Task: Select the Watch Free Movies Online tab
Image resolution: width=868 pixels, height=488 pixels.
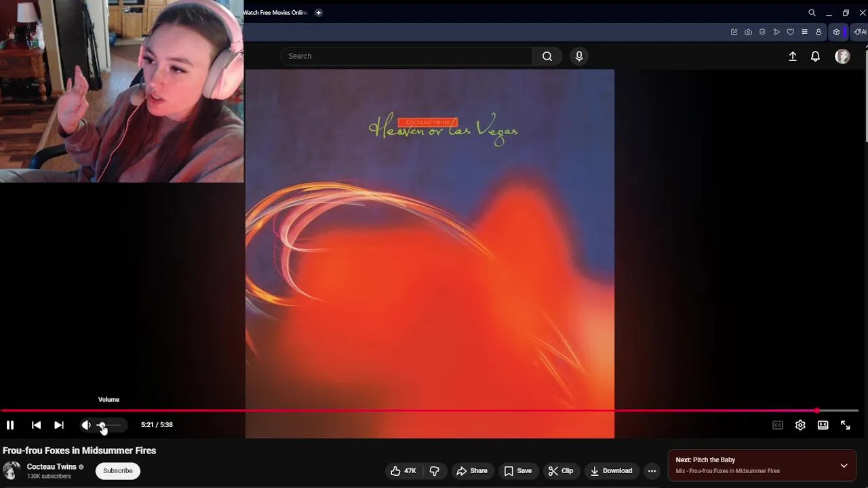Action: click(275, 13)
